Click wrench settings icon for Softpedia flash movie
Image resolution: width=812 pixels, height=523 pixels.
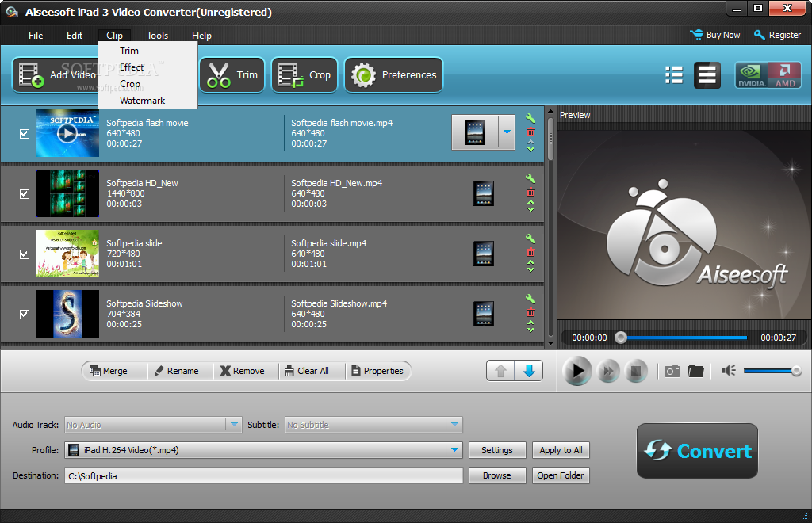coord(530,118)
